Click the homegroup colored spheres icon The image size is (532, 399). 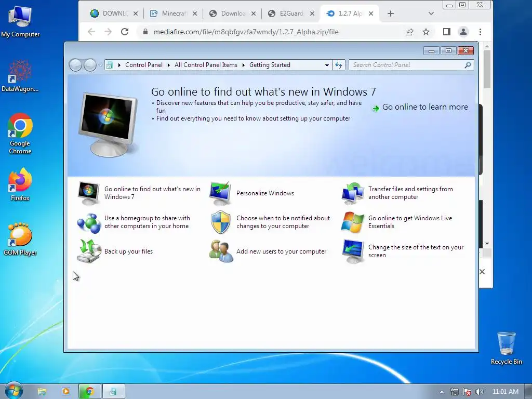tap(88, 222)
